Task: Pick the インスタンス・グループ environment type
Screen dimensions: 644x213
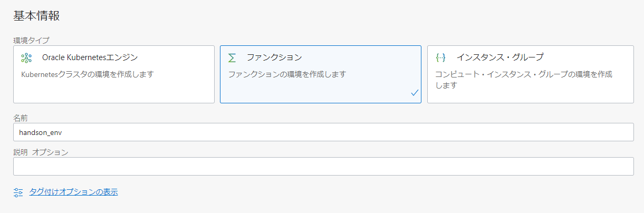Action: pos(500,57)
